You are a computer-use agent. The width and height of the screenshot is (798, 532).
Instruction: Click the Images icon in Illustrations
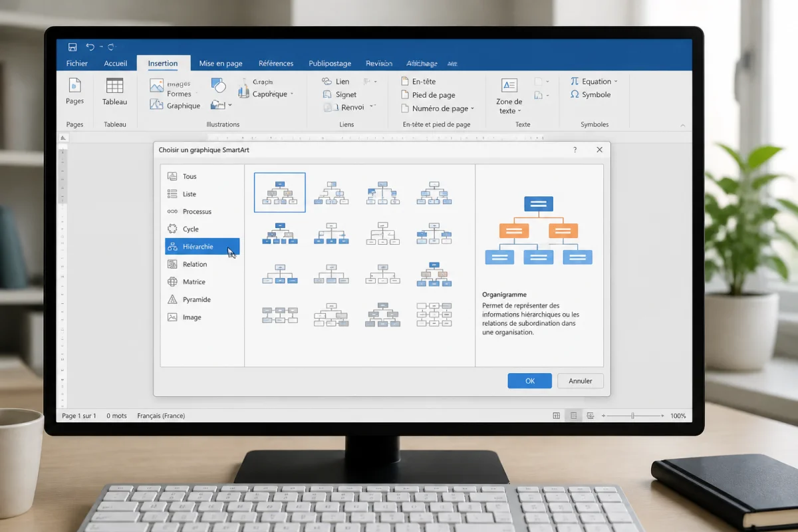coord(156,86)
